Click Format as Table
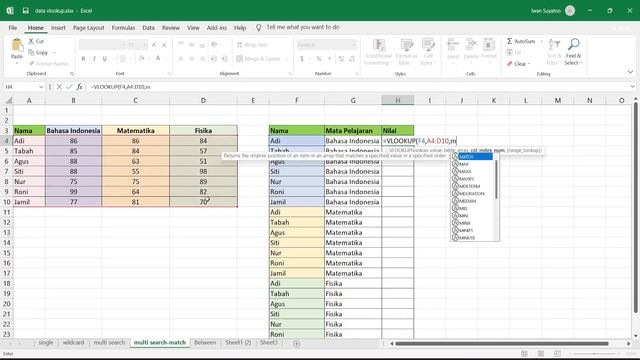This screenshot has height=360, width=640. coord(406,52)
